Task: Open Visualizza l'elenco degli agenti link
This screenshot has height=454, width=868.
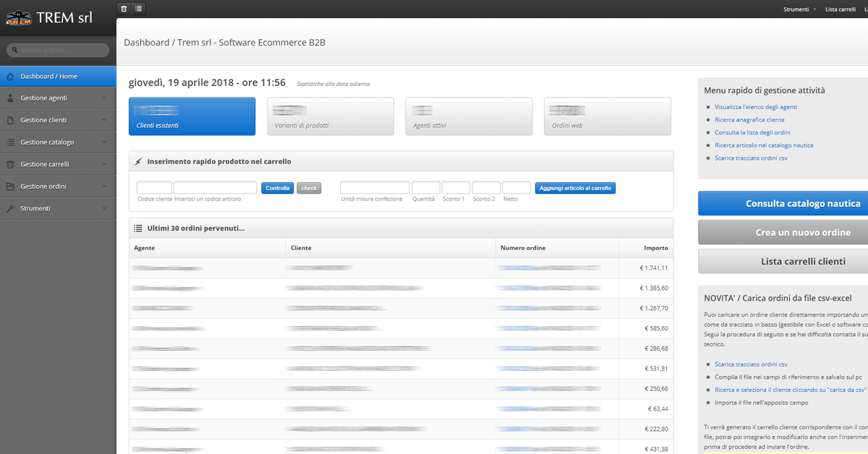Action: click(x=756, y=107)
